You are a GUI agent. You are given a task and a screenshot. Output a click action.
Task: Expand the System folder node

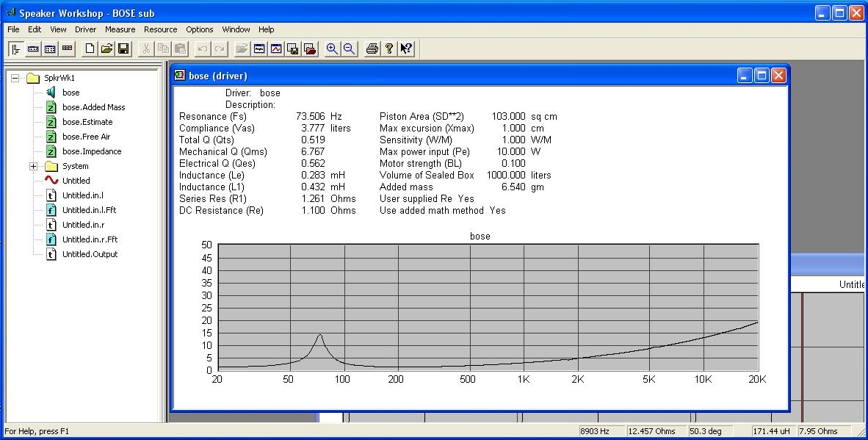coord(33,166)
